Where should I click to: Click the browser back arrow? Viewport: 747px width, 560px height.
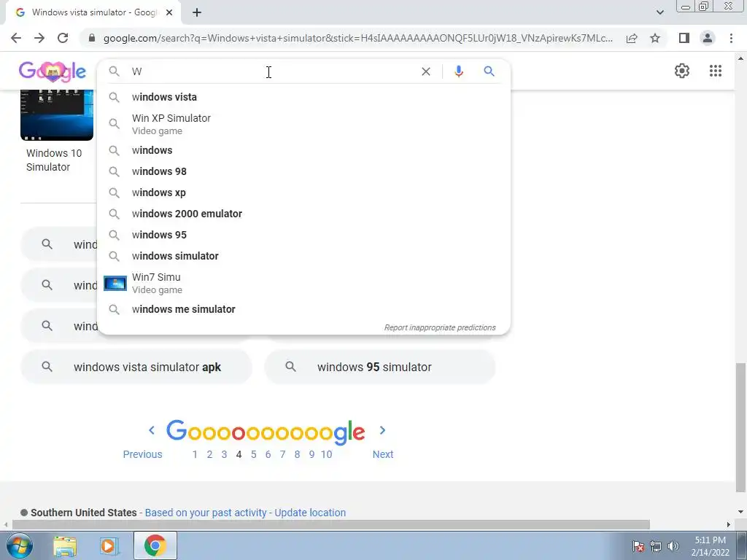[x=16, y=38]
